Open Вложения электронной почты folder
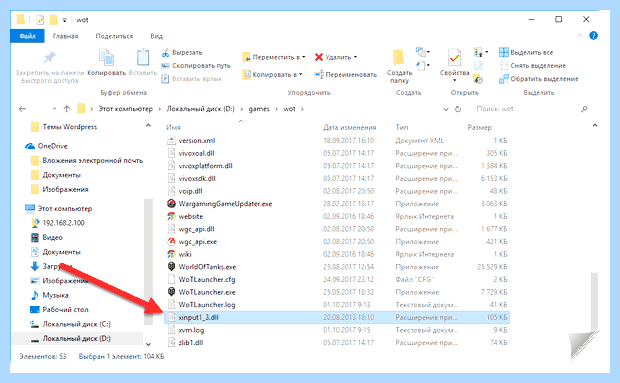The width and height of the screenshot is (620, 383). (93, 160)
